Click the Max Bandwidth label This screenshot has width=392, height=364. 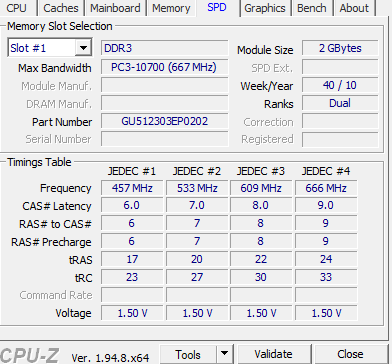tap(55, 68)
